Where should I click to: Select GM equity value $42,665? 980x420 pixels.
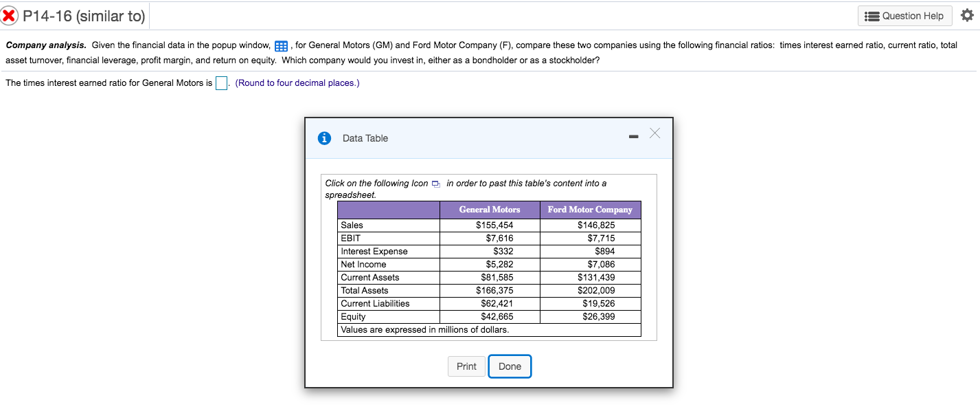click(497, 317)
